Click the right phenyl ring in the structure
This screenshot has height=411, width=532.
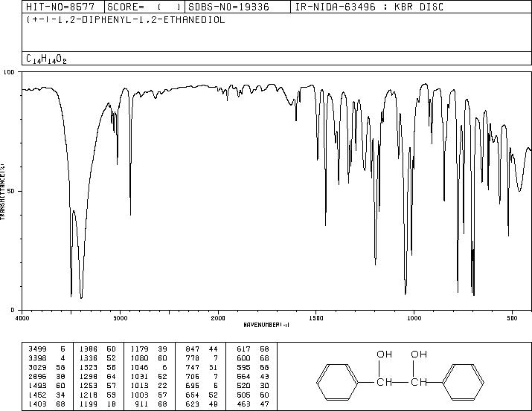click(x=464, y=382)
